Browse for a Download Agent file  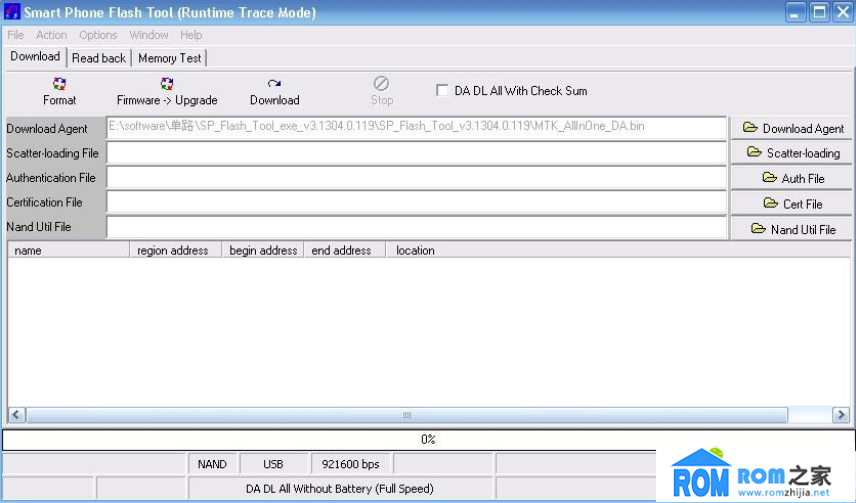coord(792,128)
